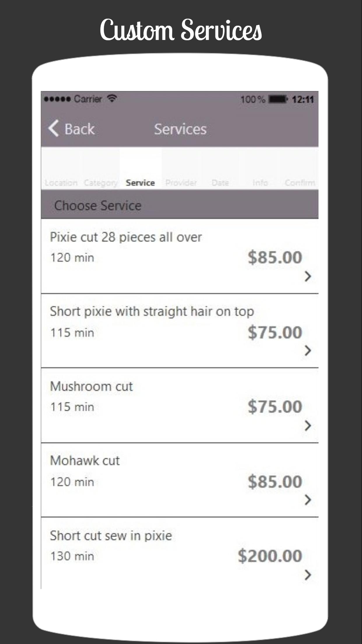Open the Info step tab
Viewport: 362px width, 644px height.
[260, 183]
